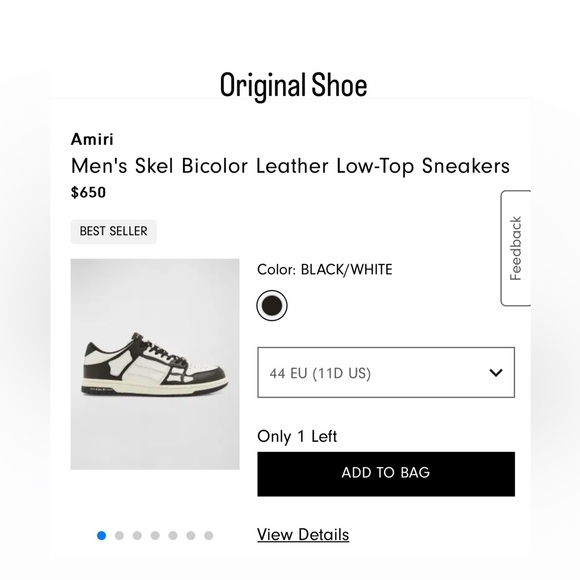Click the ADD TO BAG button
The width and height of the screenshot is (580, 580).
(386, 474)
